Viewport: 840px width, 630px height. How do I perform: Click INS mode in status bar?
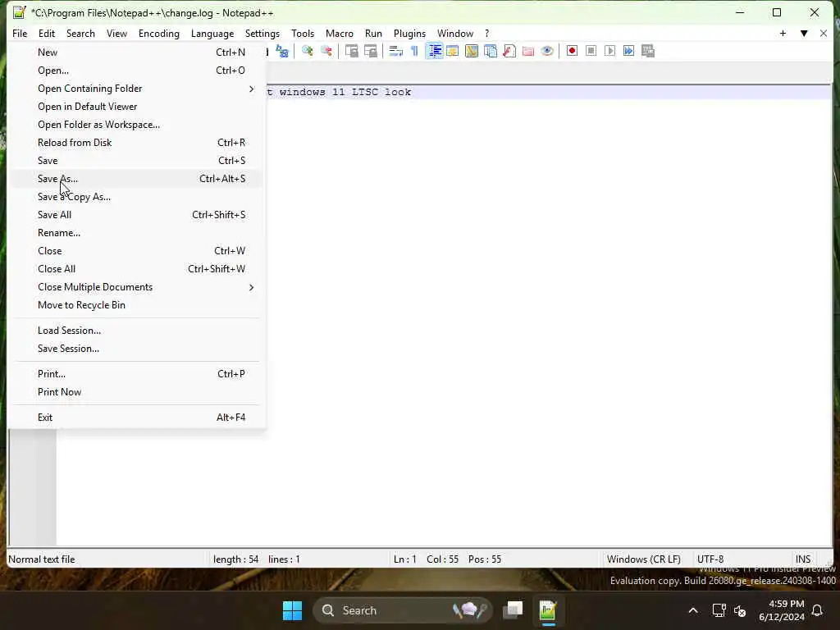click(803, 559)
